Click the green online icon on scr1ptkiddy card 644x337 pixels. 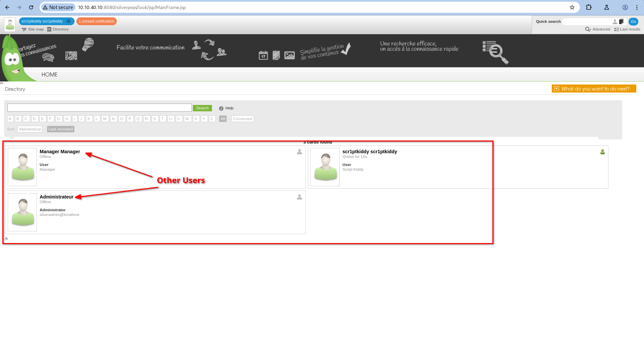602,152
